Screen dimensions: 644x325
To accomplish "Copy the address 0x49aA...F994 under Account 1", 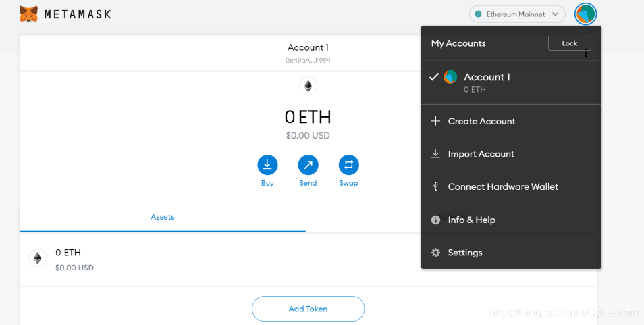I will (308, 60).
